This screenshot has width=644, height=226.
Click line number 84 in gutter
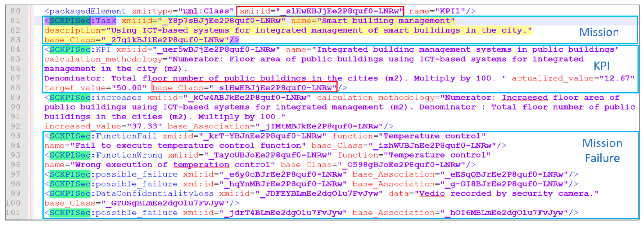16,49
